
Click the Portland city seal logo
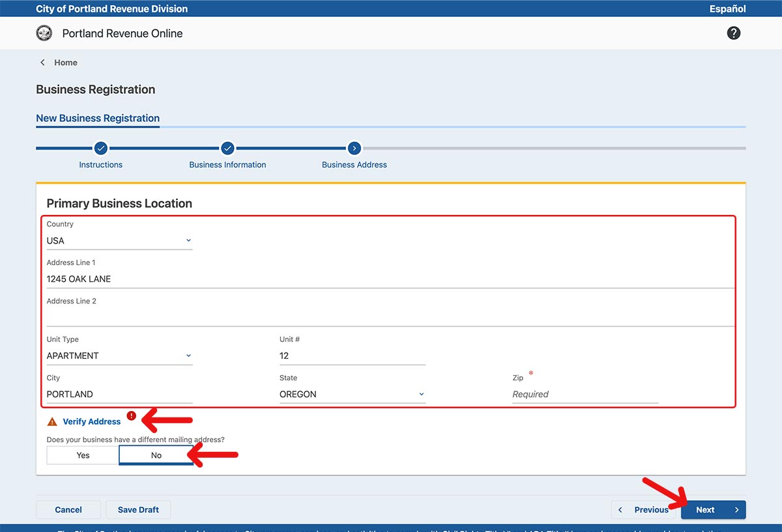[x=44, y=33]
